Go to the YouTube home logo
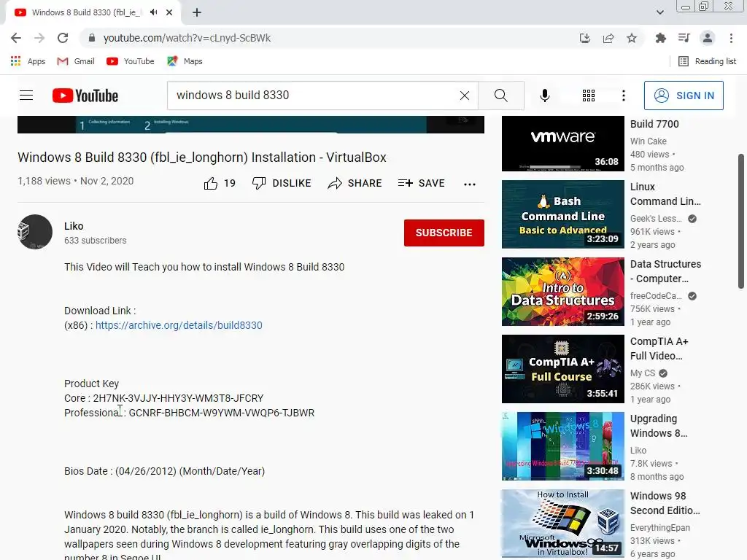Image resolution: width=747 pixels, height=560 pixels. (85, 96)
